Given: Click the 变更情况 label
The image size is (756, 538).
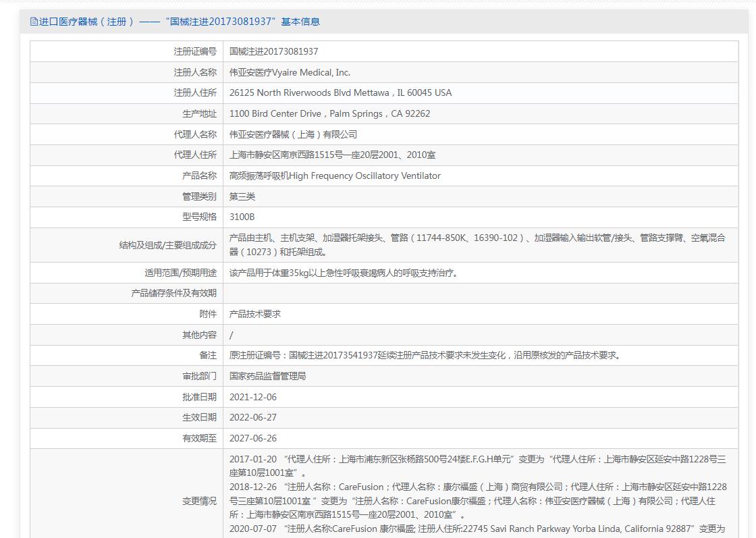Looking at the screenshot, I should [x=200, y=502].
